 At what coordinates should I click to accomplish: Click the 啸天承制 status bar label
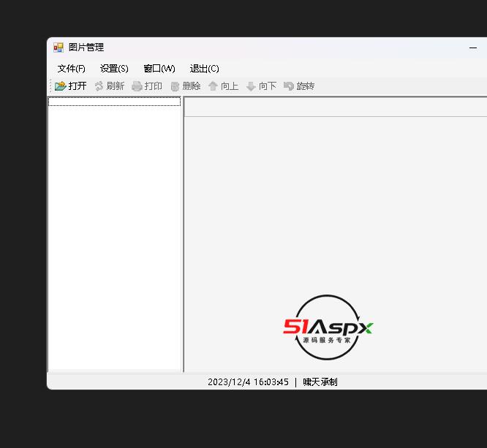[320, 382]
